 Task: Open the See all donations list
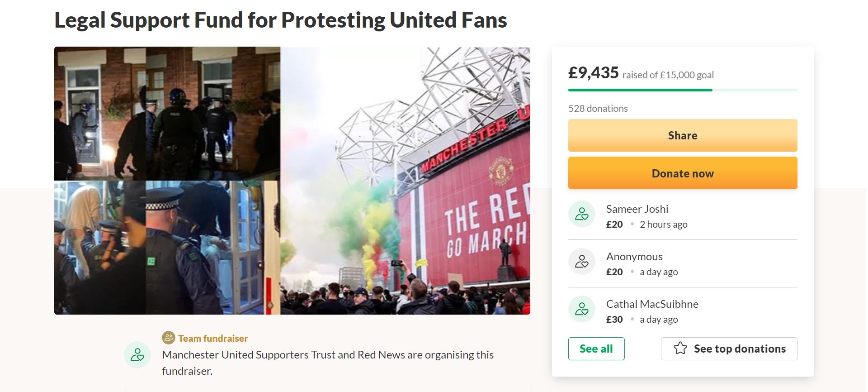click(596, 349)
